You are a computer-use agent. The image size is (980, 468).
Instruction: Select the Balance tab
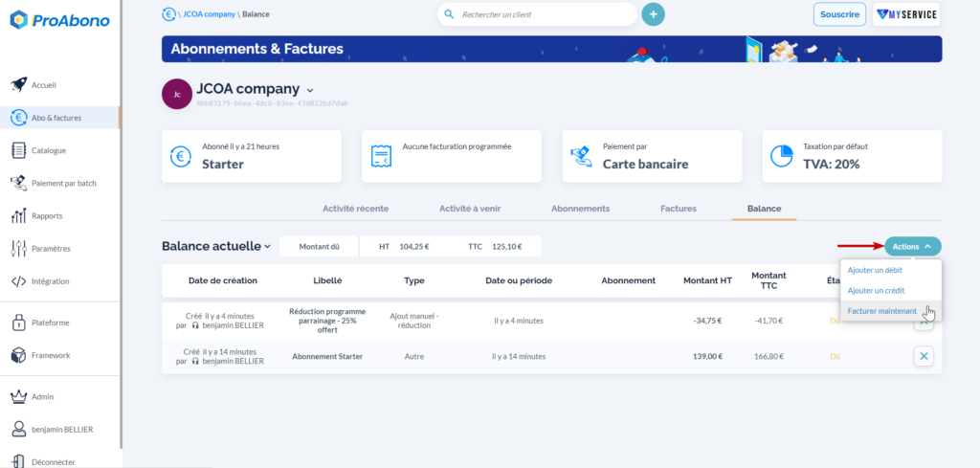[x=765, y=209]
